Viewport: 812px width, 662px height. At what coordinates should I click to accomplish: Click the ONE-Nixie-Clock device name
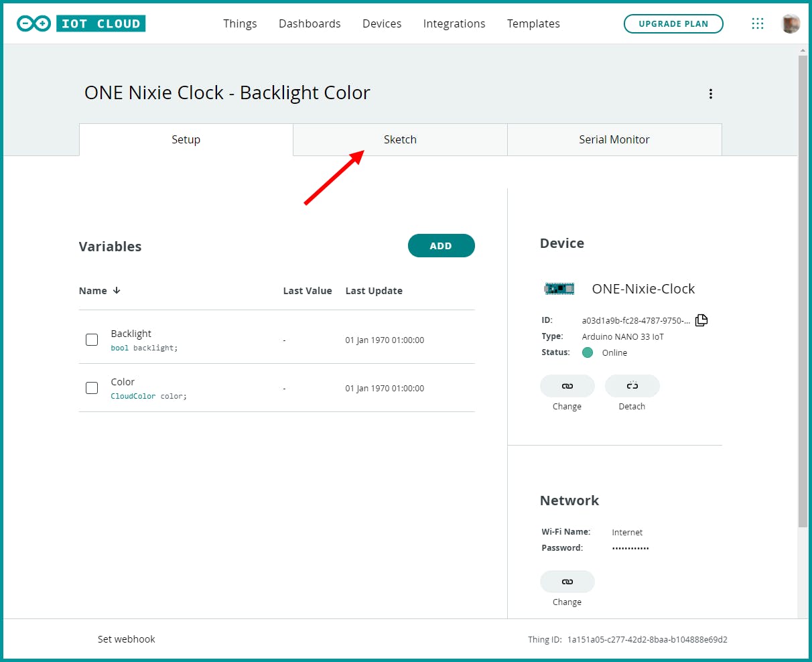pos(643,289)
